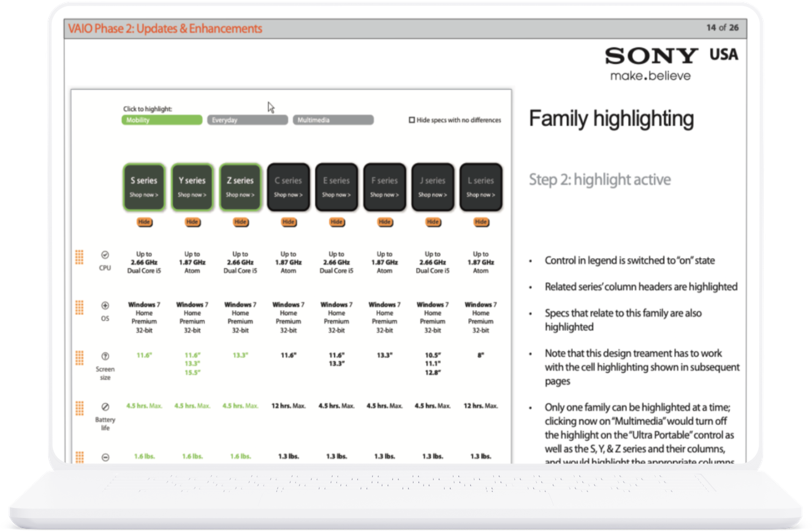The width and height of the screenshot is (812, 531).
Task: Open 'Shop now' link for S series
Action: tap(144, 195)
